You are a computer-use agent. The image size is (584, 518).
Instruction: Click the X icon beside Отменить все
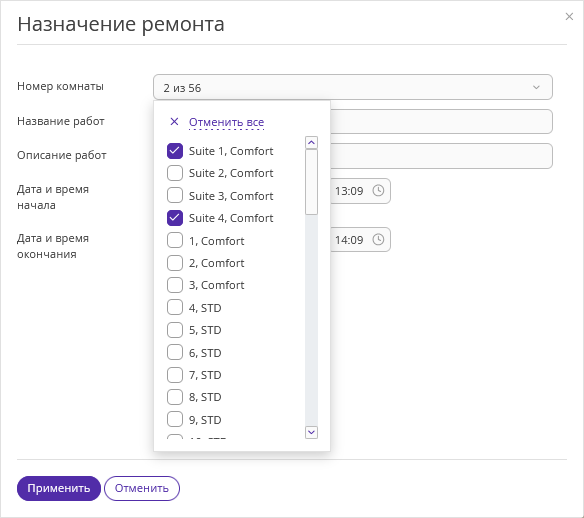coord(174,121)
